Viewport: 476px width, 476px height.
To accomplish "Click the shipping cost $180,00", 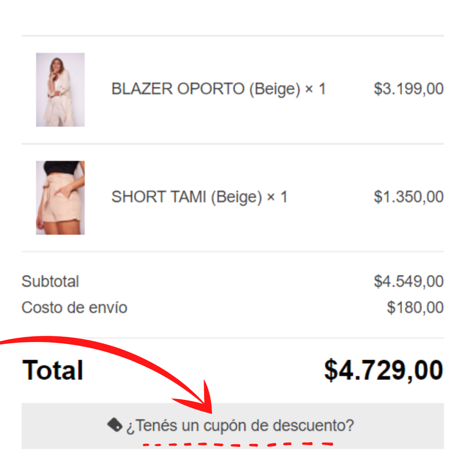I will click(x=415, y=308).
